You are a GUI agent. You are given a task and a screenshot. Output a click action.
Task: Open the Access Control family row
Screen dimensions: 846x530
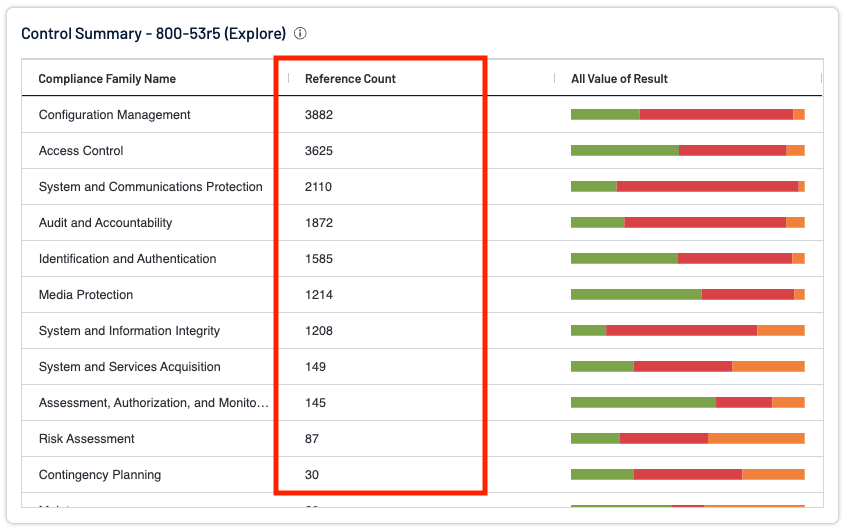pyautogui.click(x=81, y=151)
